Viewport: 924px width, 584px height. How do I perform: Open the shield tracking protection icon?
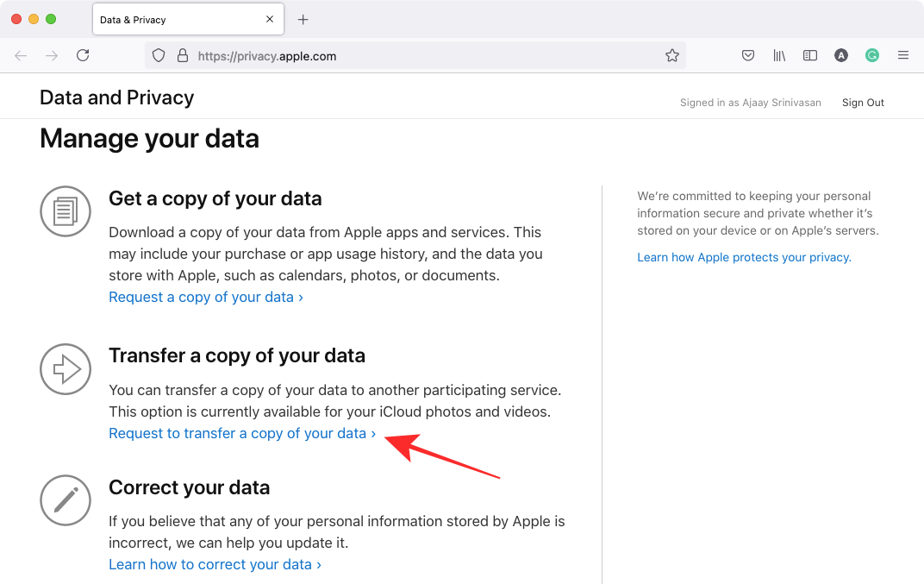click(x=159, y=55)
